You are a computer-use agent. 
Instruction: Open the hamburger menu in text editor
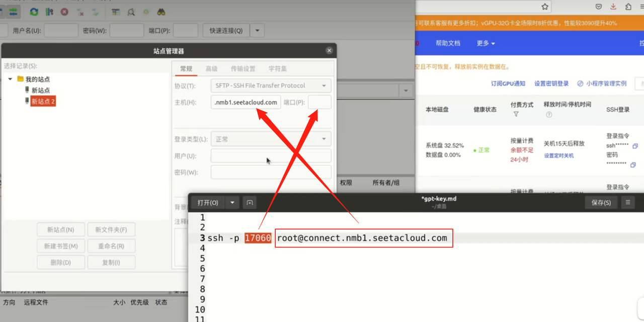(628, 202)
